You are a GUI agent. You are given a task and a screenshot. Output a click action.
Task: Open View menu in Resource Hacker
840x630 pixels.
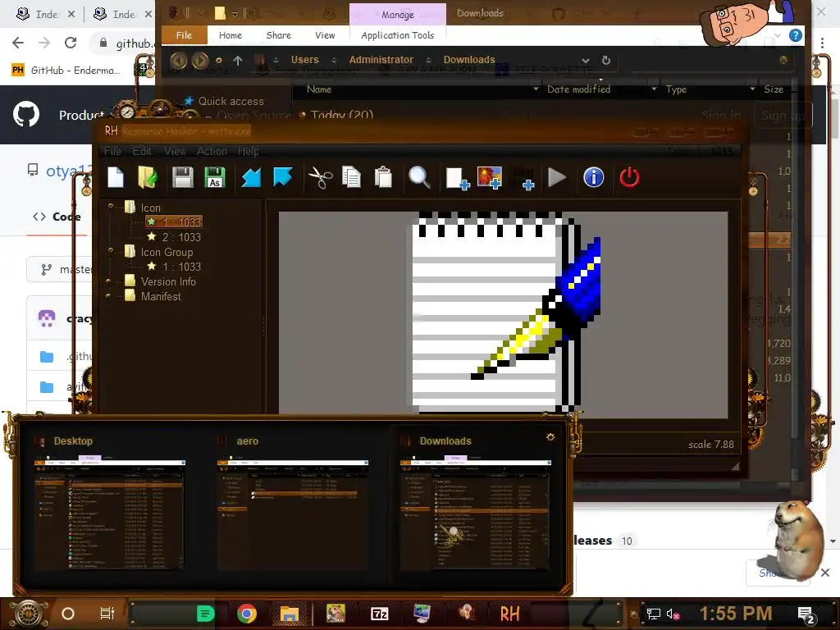(175, 152)
